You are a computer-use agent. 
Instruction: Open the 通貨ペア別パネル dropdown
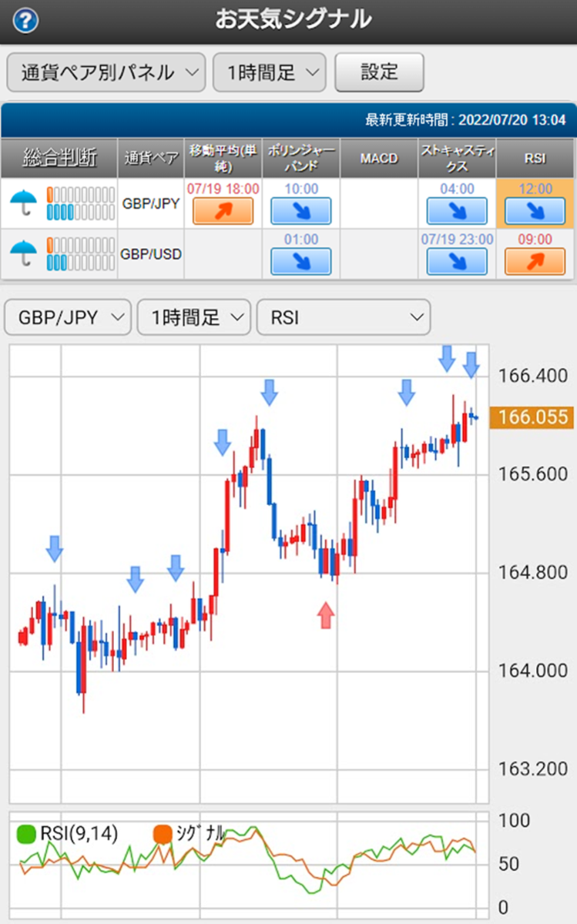tap(106, 72)
